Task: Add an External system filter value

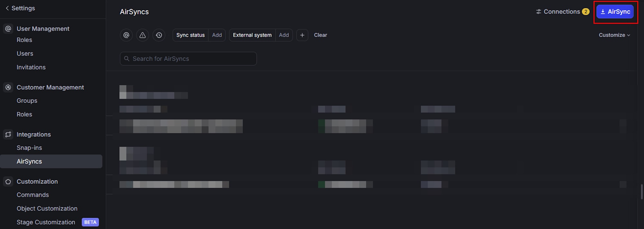Action: coord(284,35)
